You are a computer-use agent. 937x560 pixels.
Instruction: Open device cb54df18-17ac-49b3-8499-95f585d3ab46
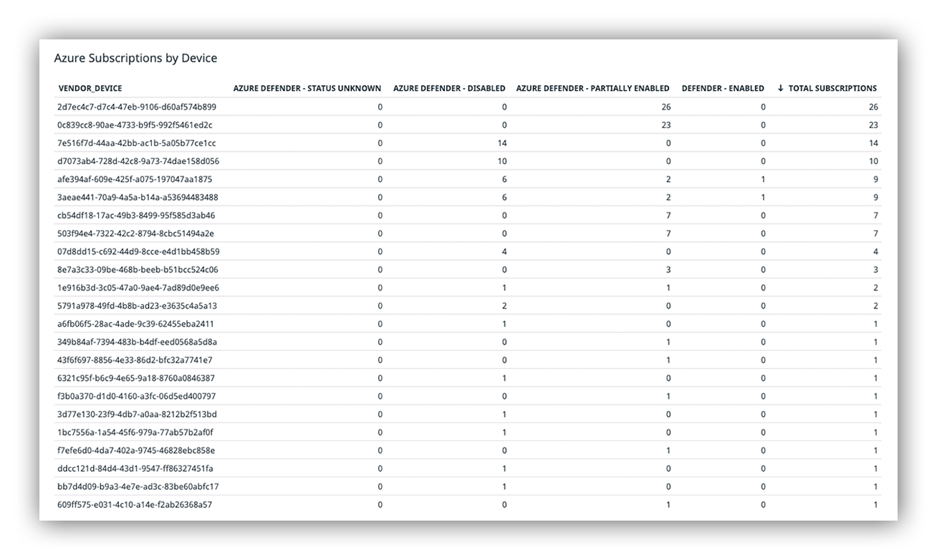(136, 216)
